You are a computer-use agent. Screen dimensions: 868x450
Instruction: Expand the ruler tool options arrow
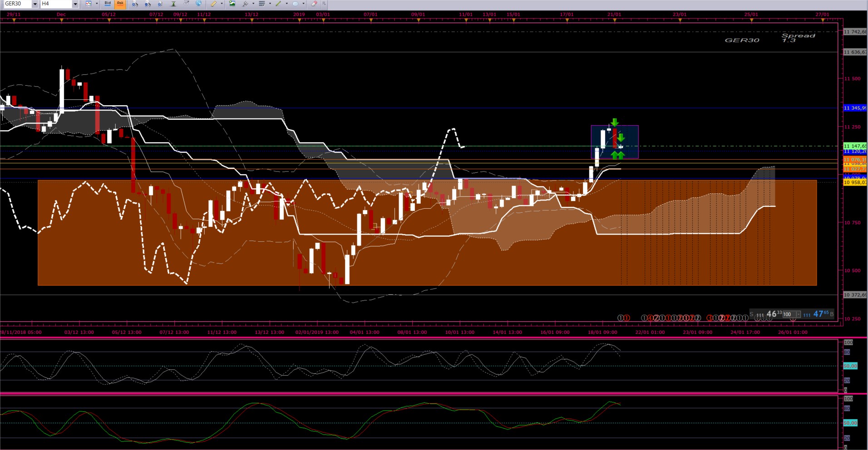click(x=222, y=4)
